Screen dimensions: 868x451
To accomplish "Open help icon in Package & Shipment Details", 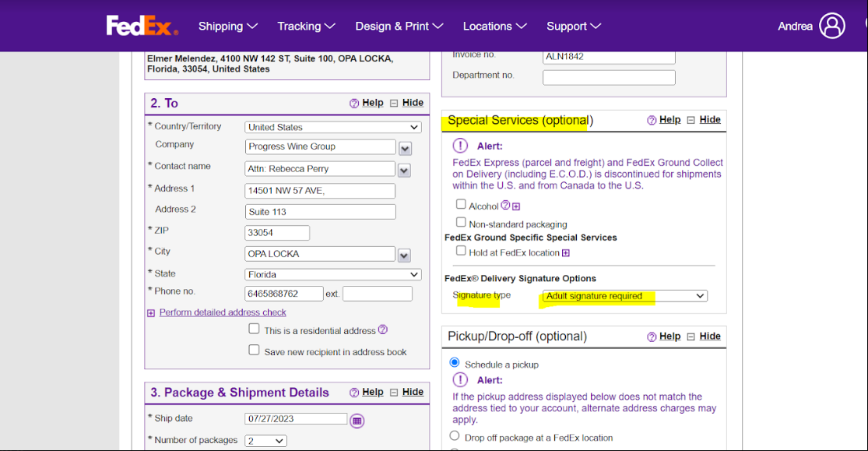I will coord(354,393).
